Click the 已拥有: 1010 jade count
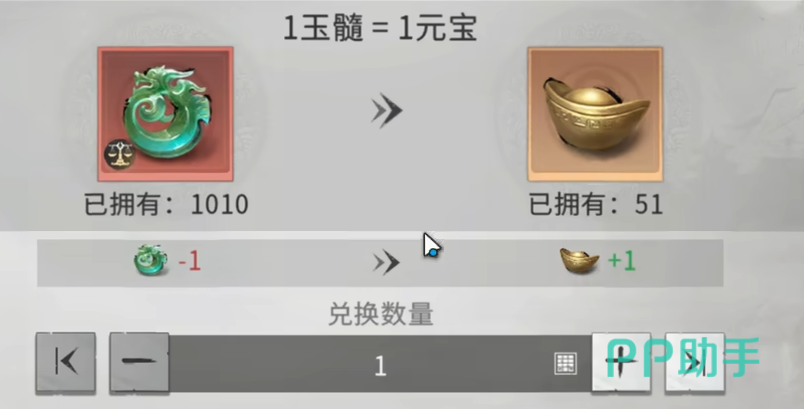The width and height of the screenshot is (804, 409). click(166, 204)
